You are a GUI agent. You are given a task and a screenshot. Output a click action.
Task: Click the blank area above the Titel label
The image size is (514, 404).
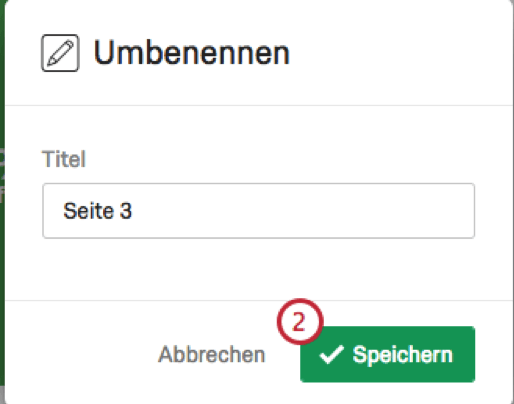coord(259,127)
